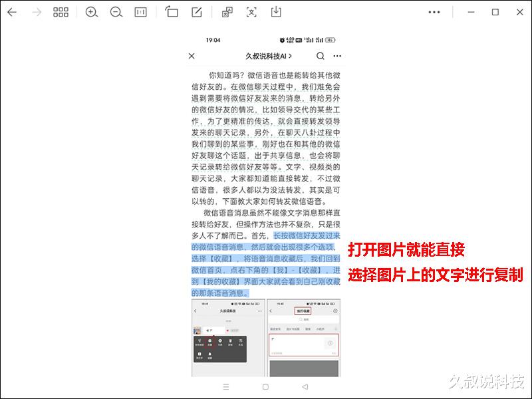The image size is (532, 399).
Task: Click the line '以转的，下面教大家如何转发微信语音'
Action: 257,201
